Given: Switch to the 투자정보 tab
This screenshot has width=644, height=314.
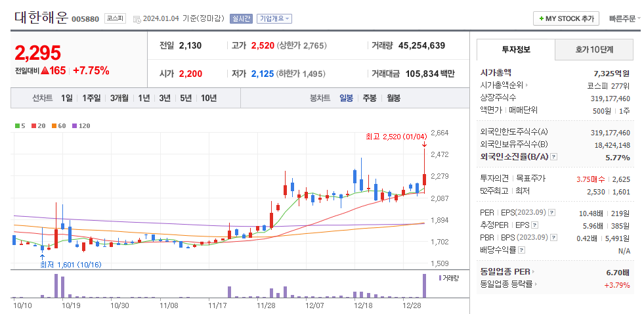Looking at the screenshot, I should click(516, 50).
